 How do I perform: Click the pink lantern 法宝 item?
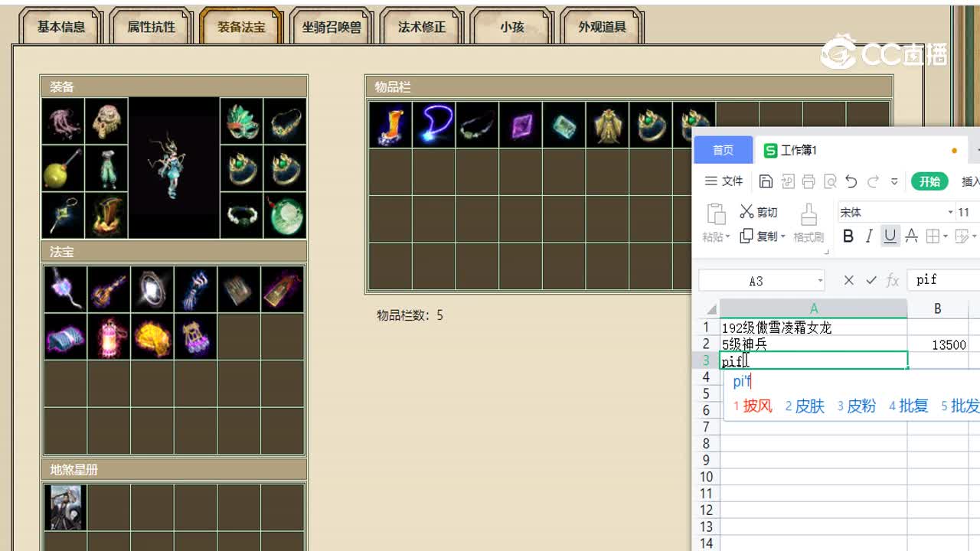click(x=109, y=336)
